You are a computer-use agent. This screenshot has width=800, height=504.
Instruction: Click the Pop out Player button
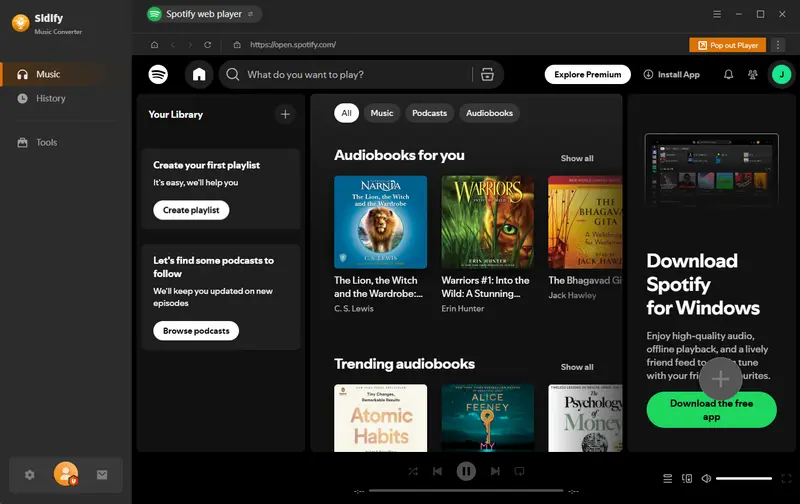click(x=728, y=45)
